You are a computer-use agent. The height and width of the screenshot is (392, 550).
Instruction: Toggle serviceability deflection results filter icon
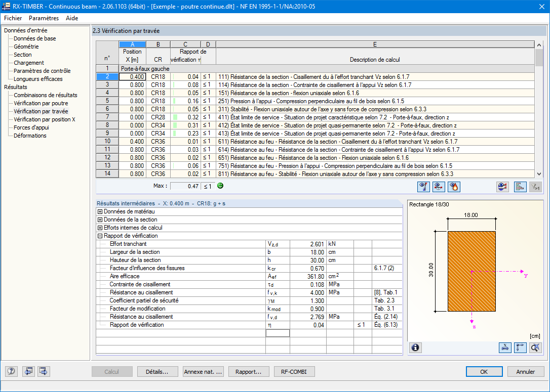click(439, 187)
